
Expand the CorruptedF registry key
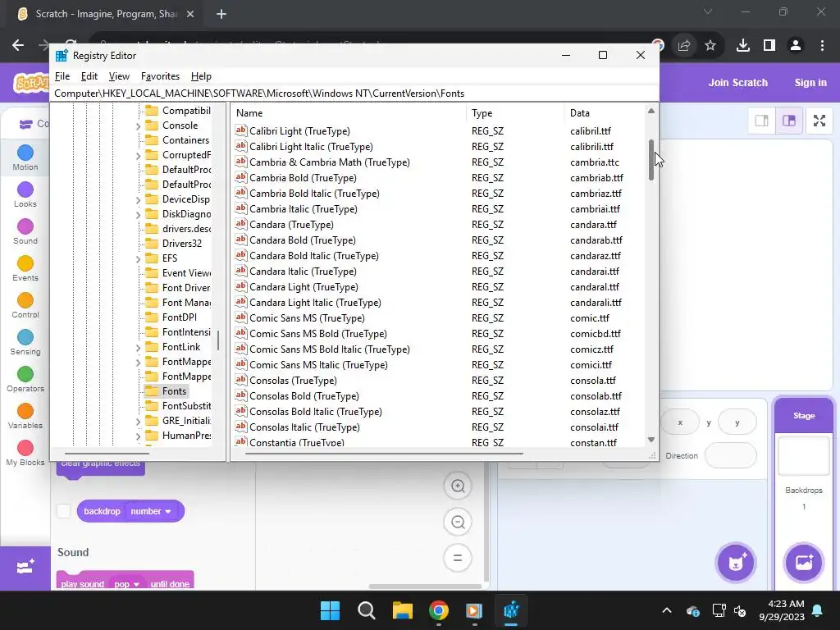(x=138, y=156)
